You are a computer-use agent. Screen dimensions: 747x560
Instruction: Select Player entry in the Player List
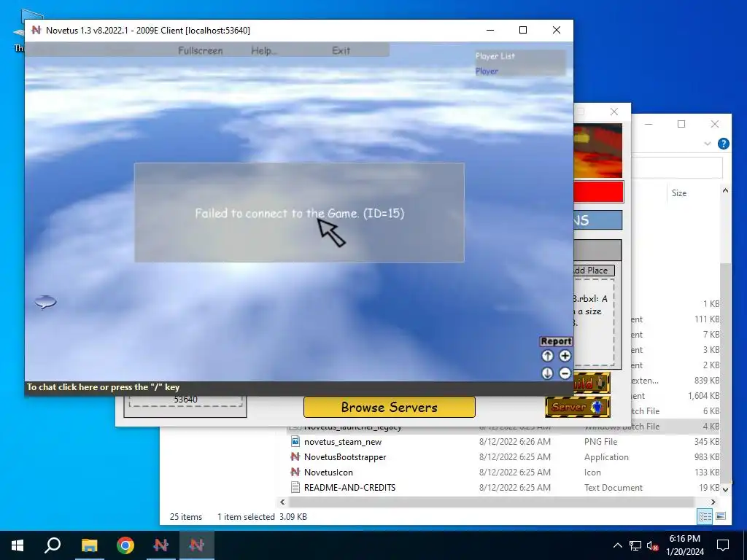coord(487,71)
